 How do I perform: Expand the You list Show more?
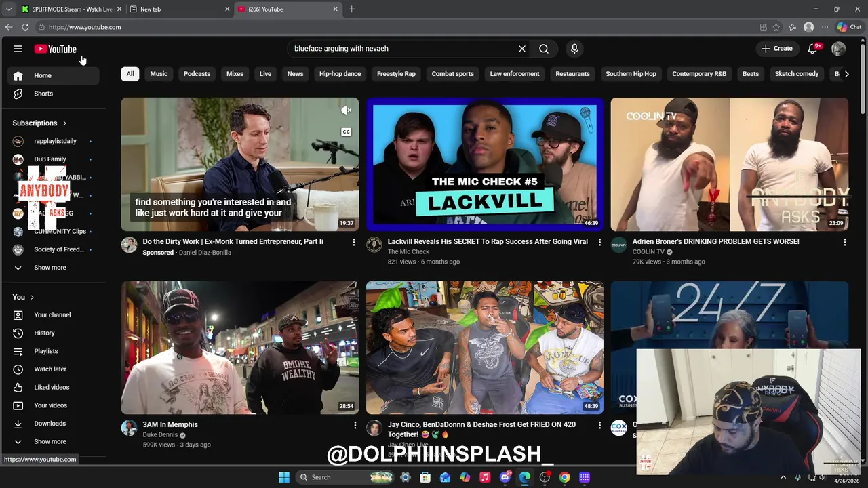tap(52, 441)
